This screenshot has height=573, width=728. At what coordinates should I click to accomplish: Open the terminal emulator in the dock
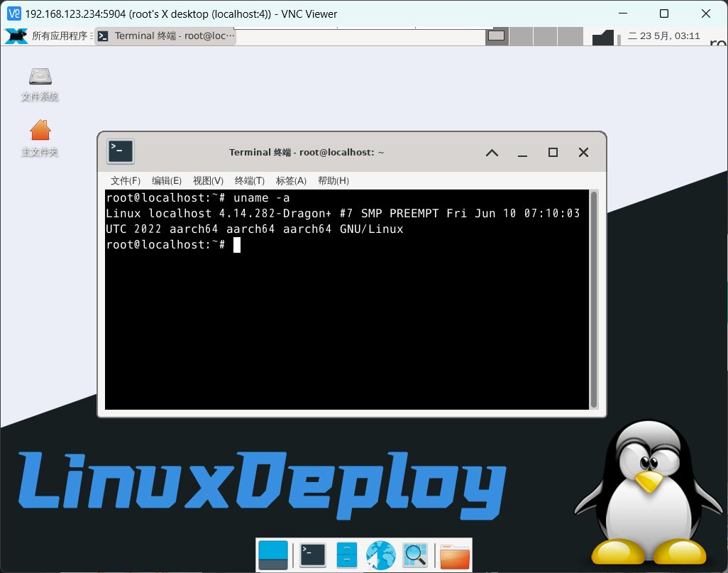coord(313,555)
